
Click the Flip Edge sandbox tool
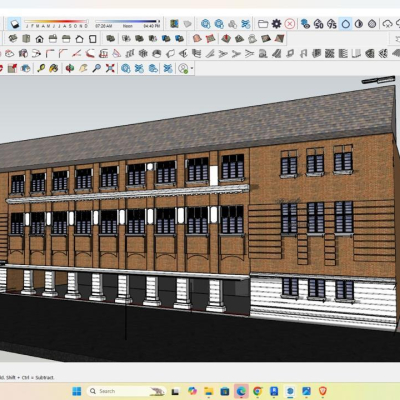point(279,39)
